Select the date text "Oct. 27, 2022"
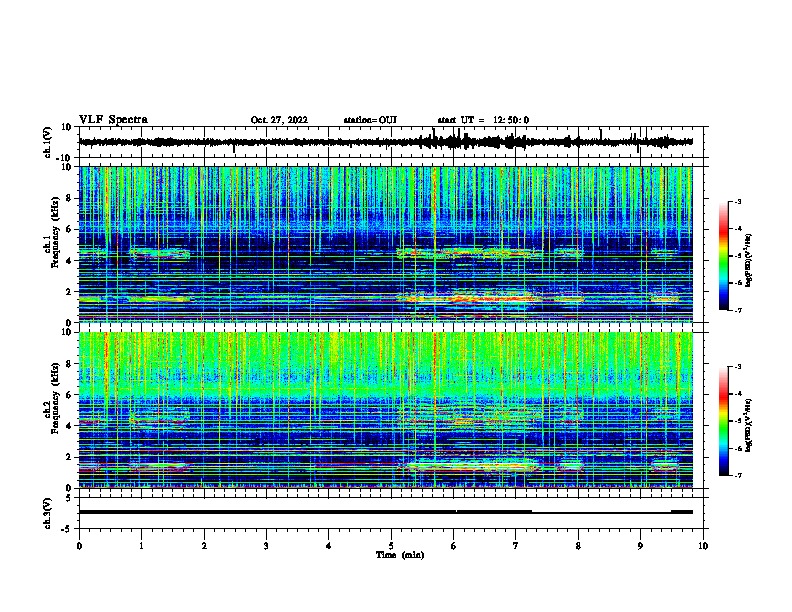 pos(279,120)
